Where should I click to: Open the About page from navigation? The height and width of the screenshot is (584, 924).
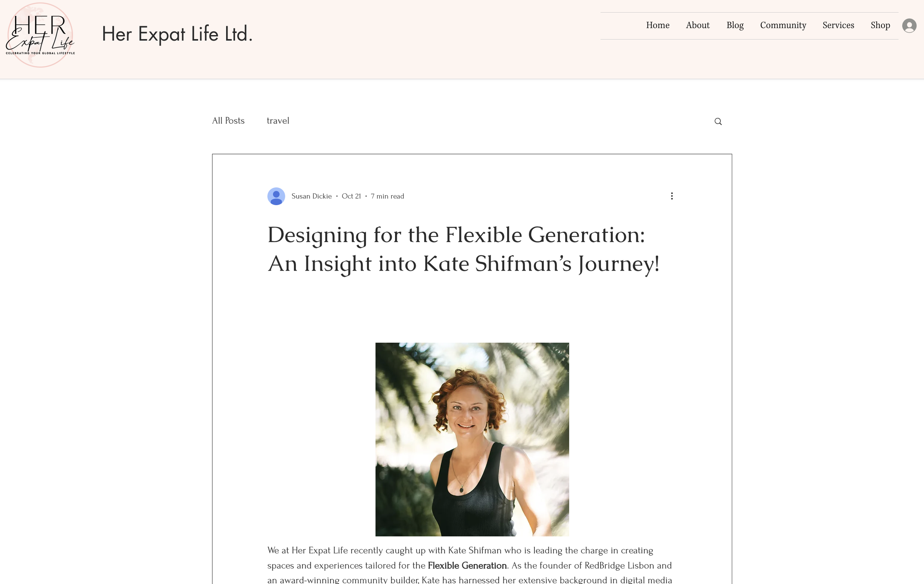click(x=697, y=26)
